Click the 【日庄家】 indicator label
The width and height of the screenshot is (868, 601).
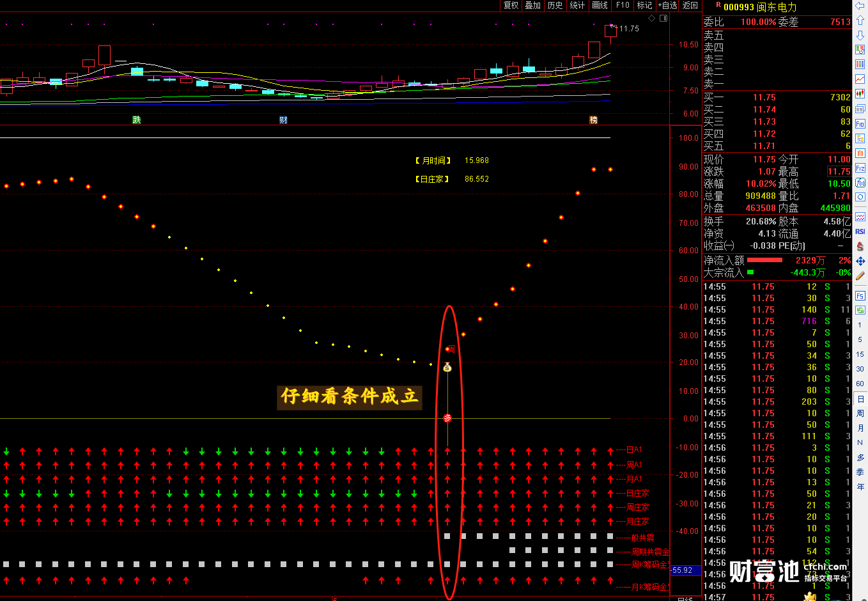[433, 179]
